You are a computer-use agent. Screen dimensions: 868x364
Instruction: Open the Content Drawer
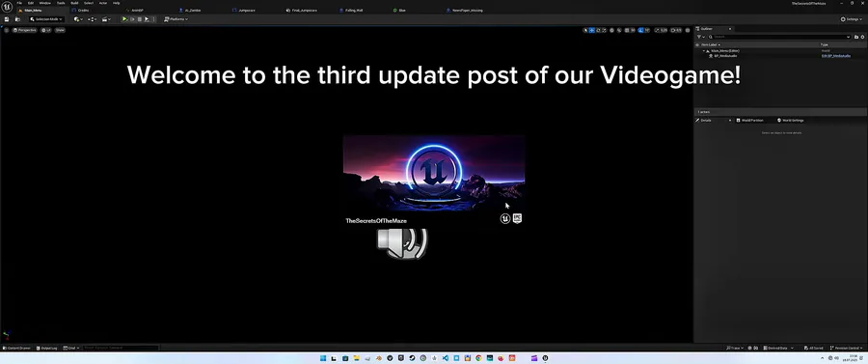(x=16, y=348)
